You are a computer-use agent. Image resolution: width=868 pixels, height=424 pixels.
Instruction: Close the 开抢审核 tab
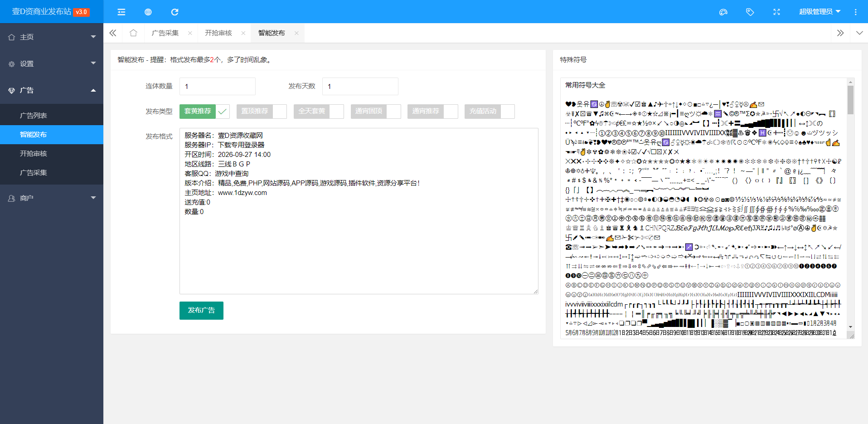coord(243,33)
